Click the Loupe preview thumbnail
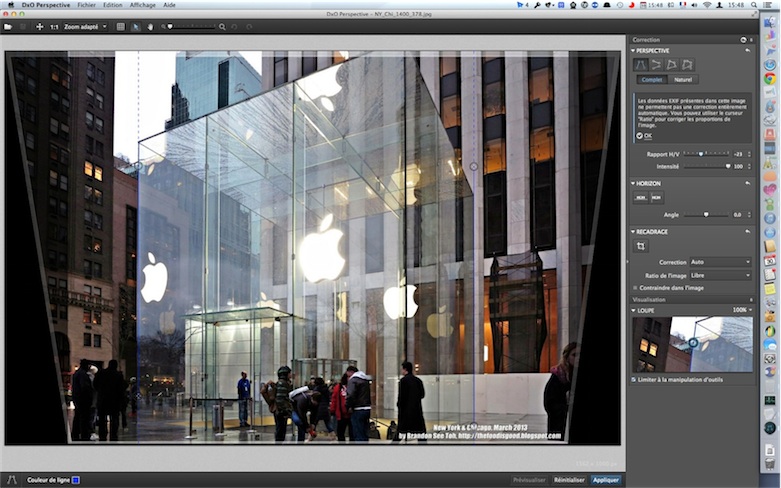The height and width of the screenshot is (488, 781). [x=692, y=344]
